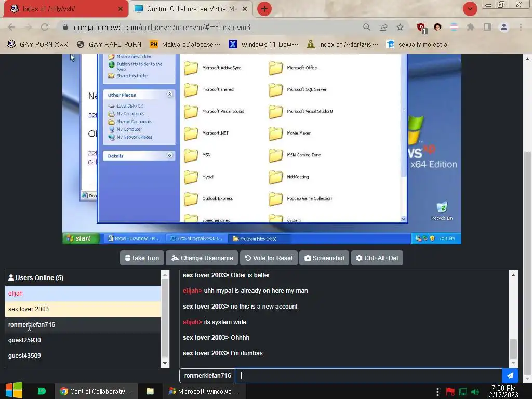Open the Index of /~dartz/is bookmark
This screenshot has height=399, width=532.
point(342,45)
